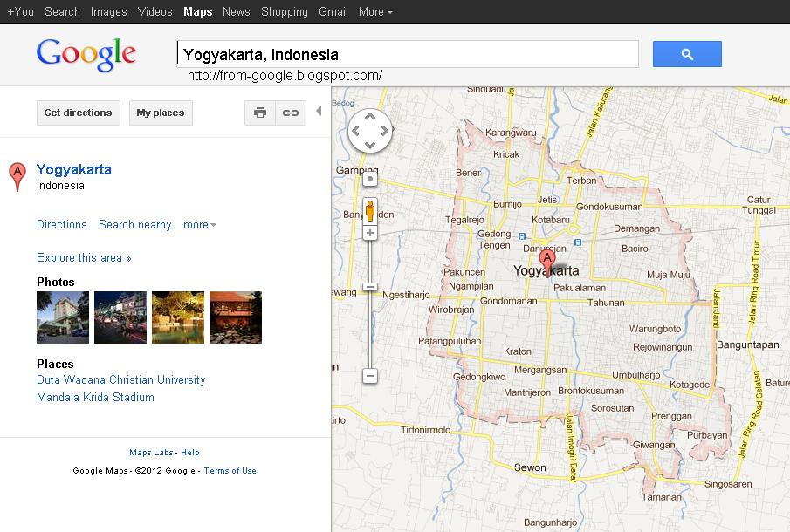The image size is (790, 532).
Task: Open the More dropdown in top bar
Action: click(375, 11)
